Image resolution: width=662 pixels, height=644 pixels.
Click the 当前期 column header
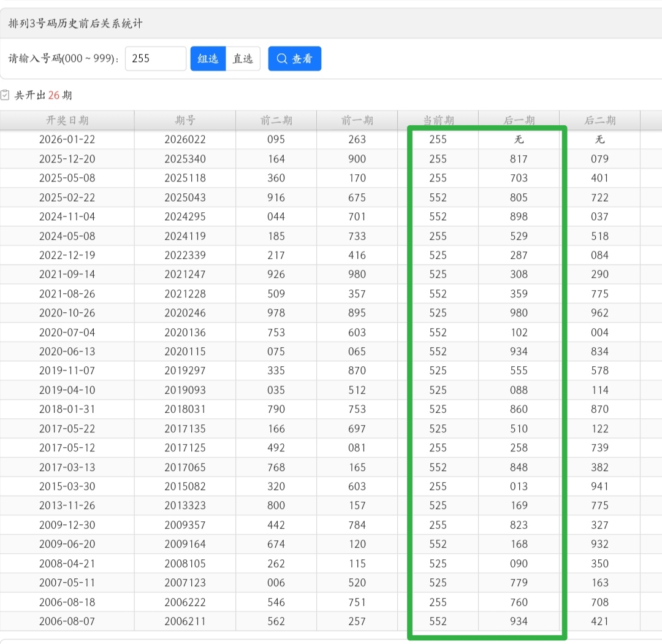point(438,120)
